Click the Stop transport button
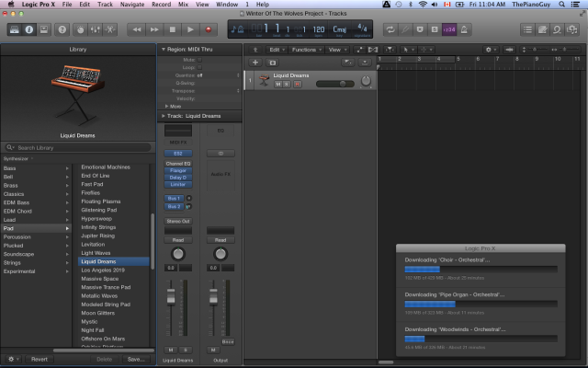588x368 pixels. click(x=172, y=29)
